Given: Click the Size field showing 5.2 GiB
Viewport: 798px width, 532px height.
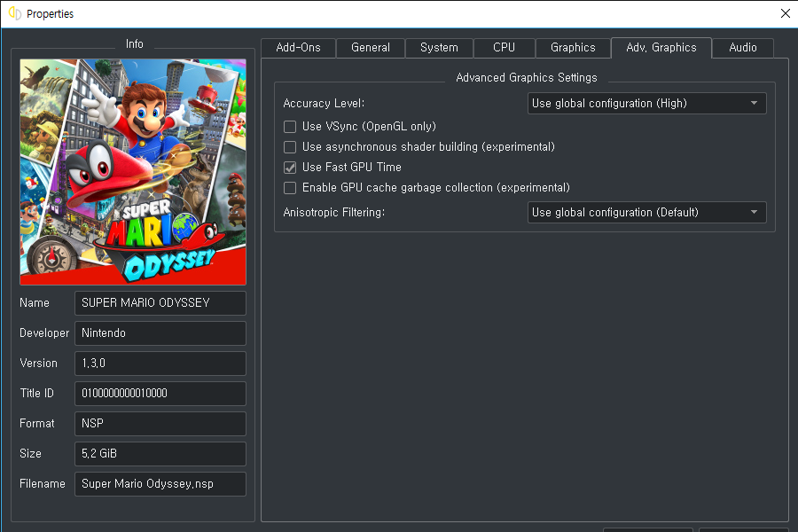Looking at the screenshot, I should 160,454.
